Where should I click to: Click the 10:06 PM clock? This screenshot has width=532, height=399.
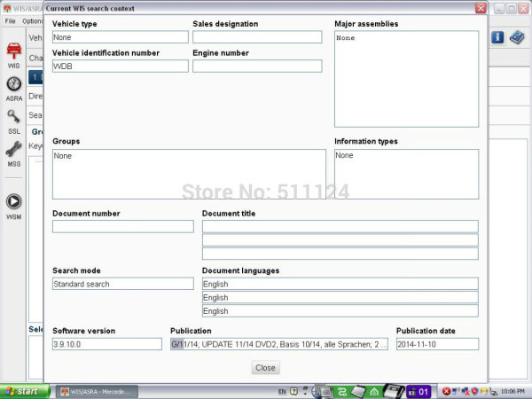[512, 392]
